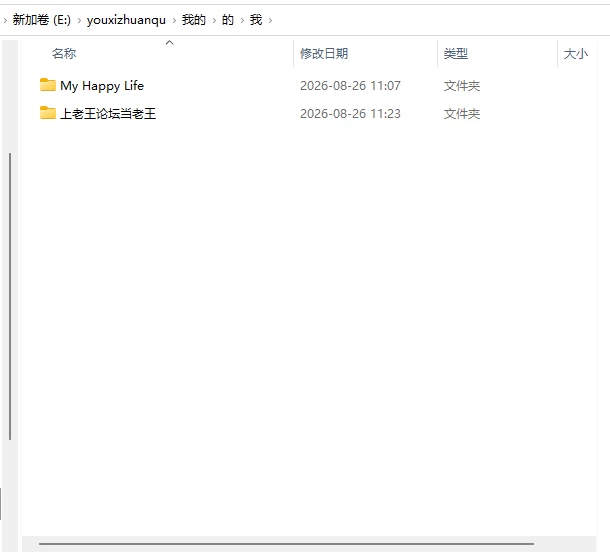Sort by 名称 column header
Screen dimensions: 610x555
click(64, 53)
